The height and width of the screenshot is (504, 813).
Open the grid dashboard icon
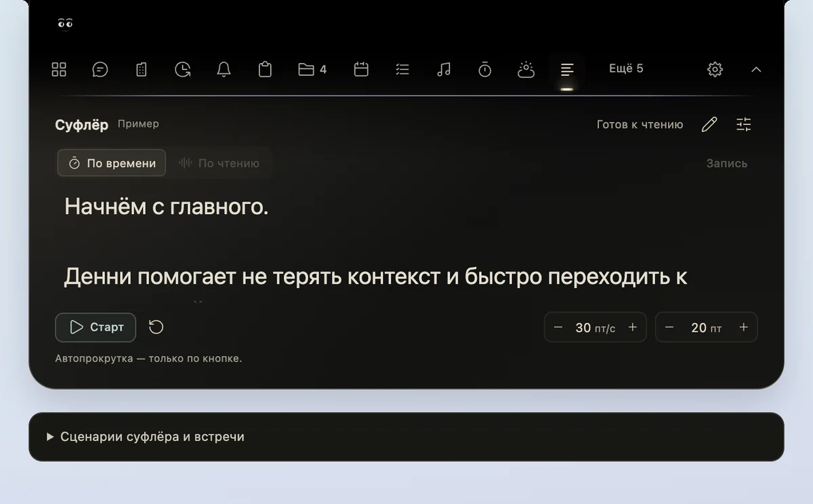click(x=59, y=69)
